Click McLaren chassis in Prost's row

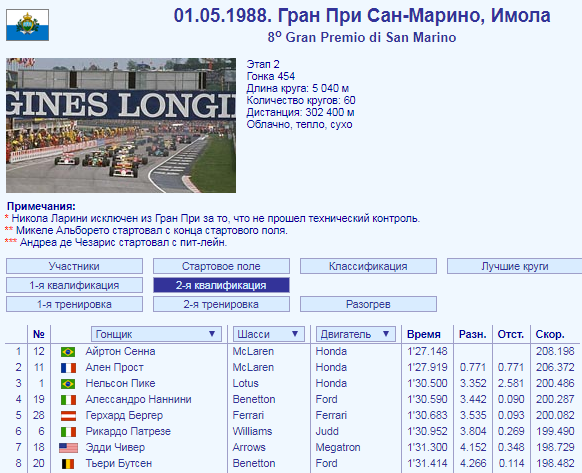coord(253,367)
